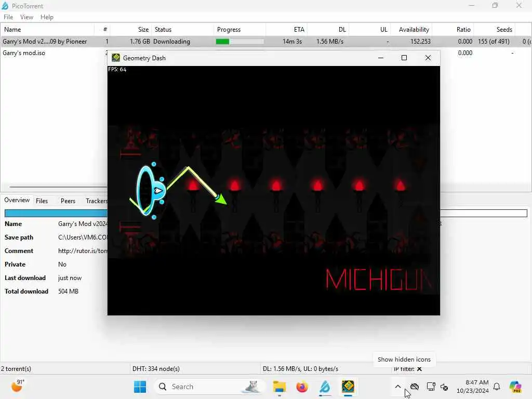Screen dimensions: 532x399
Task: Sort torrents by Seeds column header
Action: [495, 30]
